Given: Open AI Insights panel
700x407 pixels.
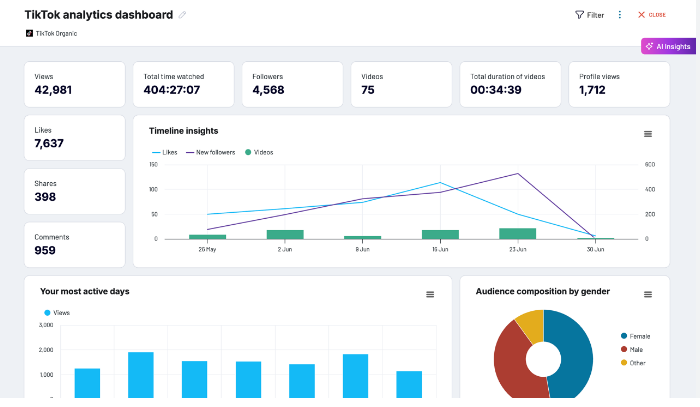Looking at the screenshot, I should click(668, 46).
